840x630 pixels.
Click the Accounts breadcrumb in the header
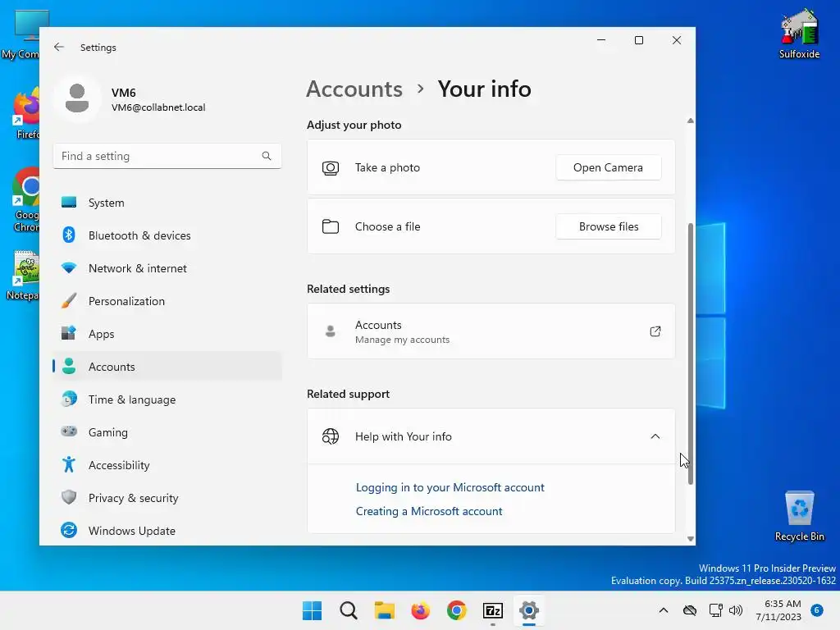click(354, 89)
